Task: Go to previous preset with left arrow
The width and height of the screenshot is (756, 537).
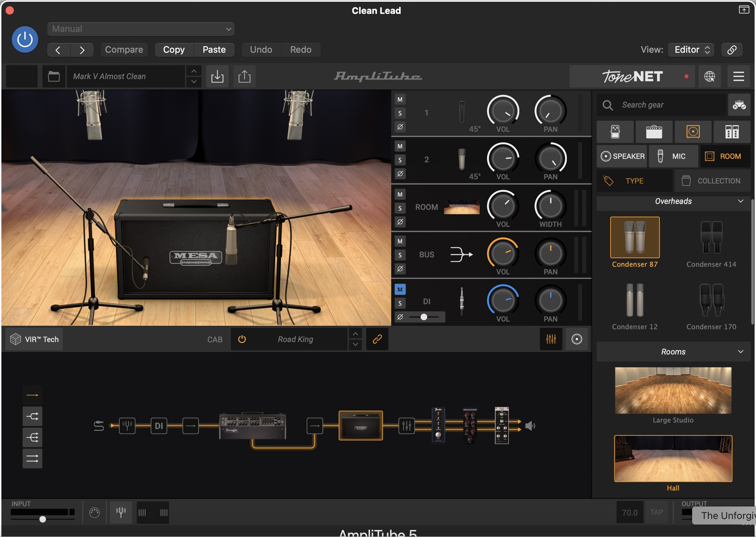Action: pyautogui.click(x=58, y=50)
